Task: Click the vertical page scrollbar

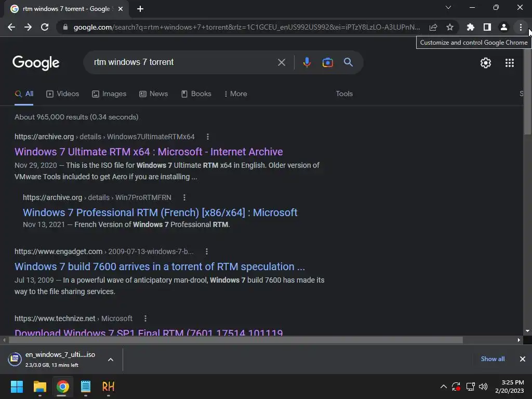Action: 527,91
